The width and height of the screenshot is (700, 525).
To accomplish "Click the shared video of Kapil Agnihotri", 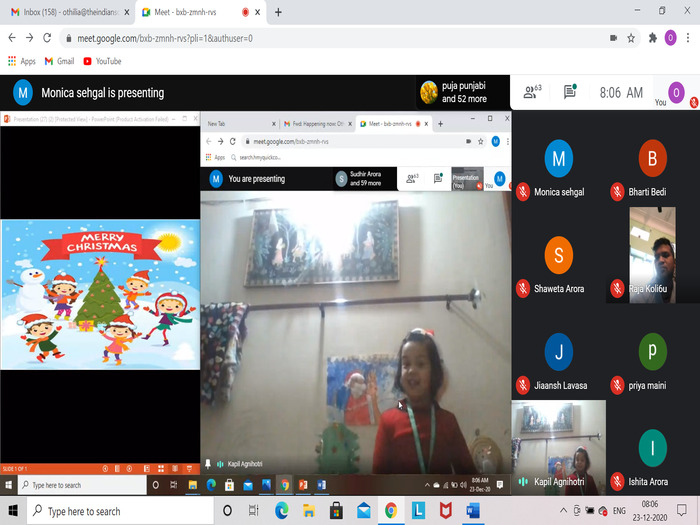I will (x=355, y=333).
